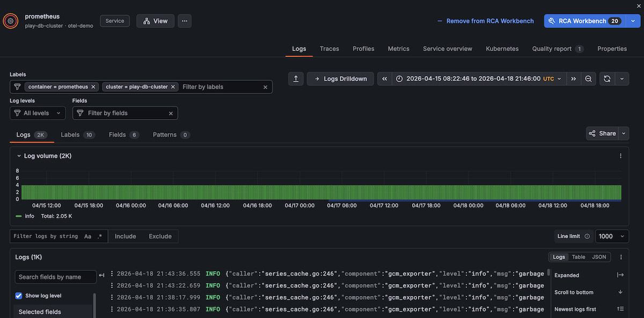Open the Log volume panel menu
The height and width of the screenshot is (318, 644).
[621, 156]
